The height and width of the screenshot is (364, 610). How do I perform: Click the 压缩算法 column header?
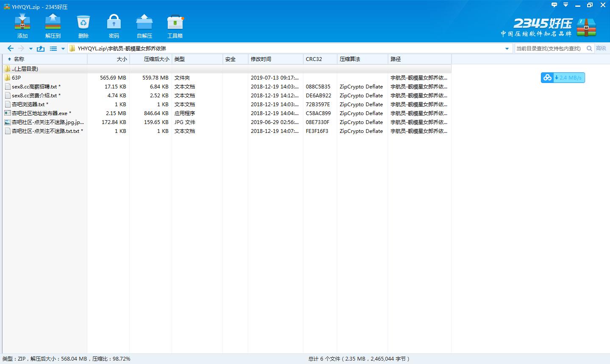point(363,59)
